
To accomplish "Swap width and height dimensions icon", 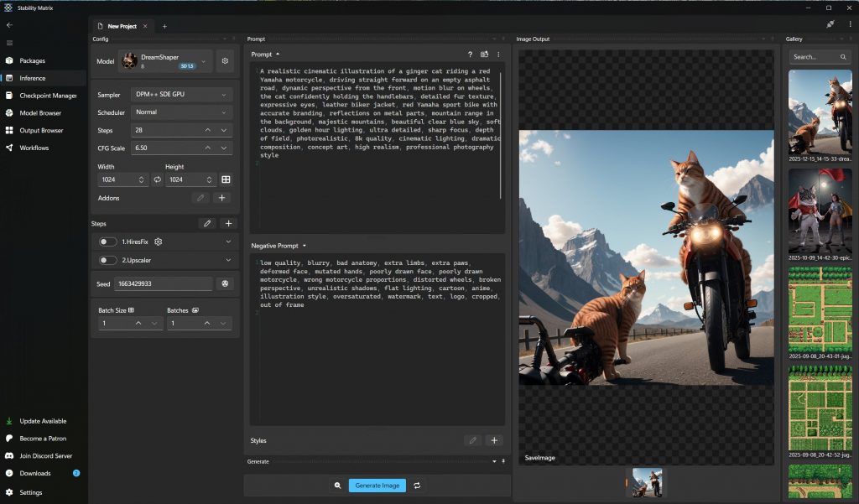I will pos(157,179).
